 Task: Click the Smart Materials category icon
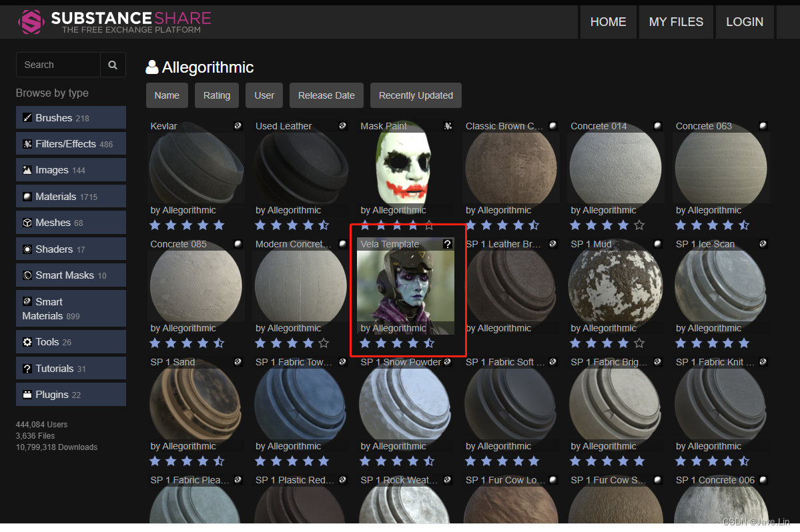pyautogui.click(x=27, y=302)
